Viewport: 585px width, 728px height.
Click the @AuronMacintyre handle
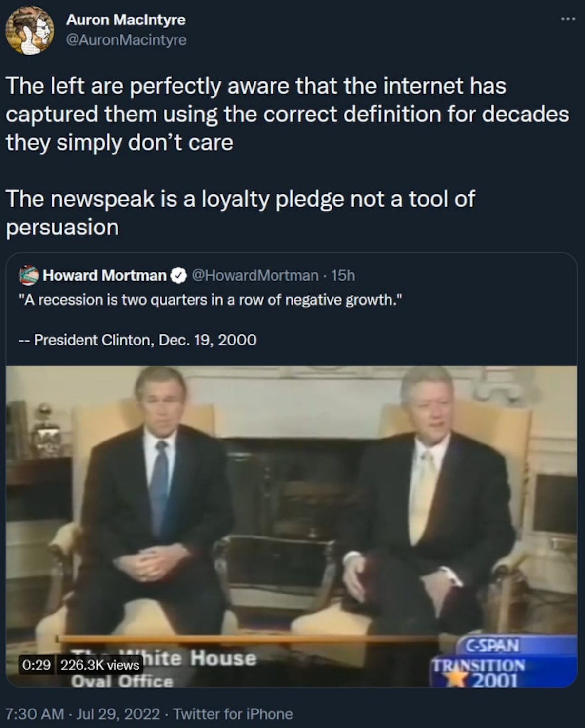[126, 39]
